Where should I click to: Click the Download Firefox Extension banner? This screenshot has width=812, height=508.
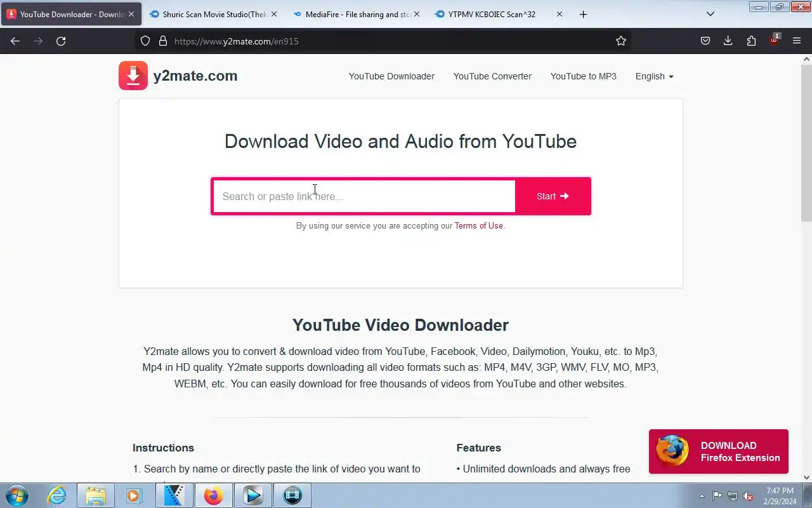[718, 451]
